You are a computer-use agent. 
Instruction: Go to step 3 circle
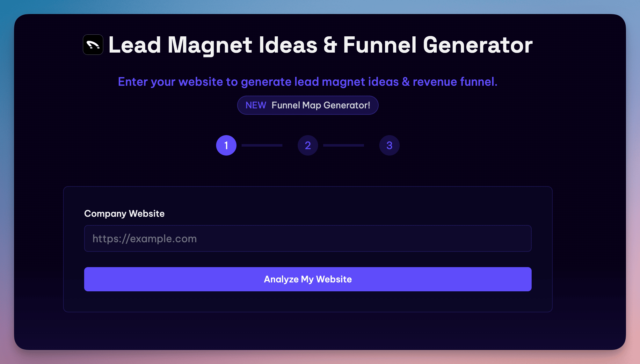pyautogui.click(x=389, y=145)
